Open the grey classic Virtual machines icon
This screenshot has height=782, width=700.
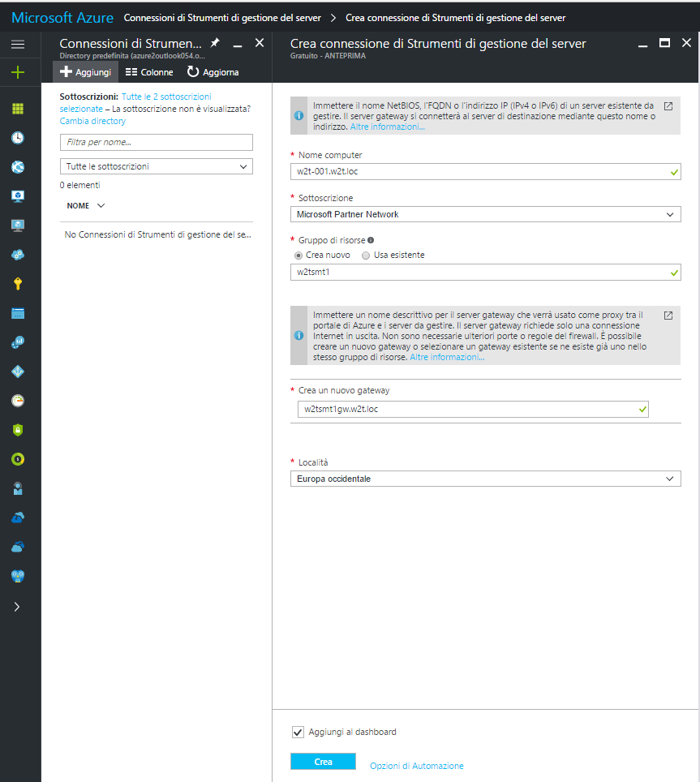(x=18, y=226)
